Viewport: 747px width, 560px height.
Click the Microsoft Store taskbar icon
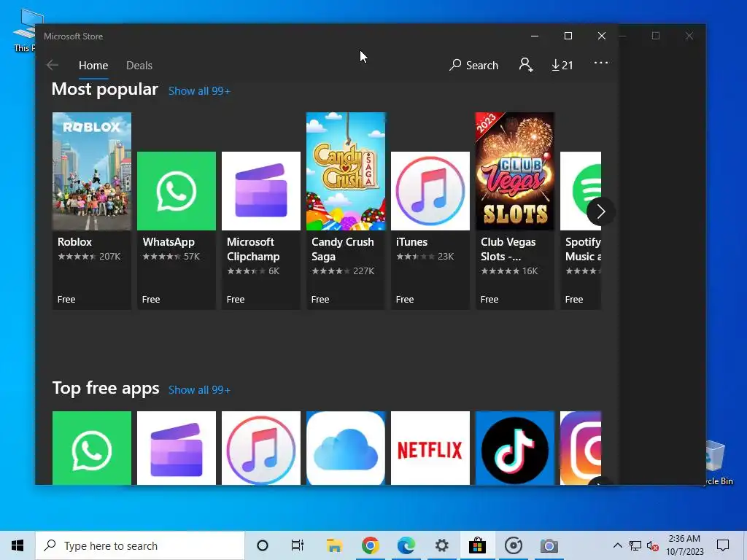pos(477,545)
